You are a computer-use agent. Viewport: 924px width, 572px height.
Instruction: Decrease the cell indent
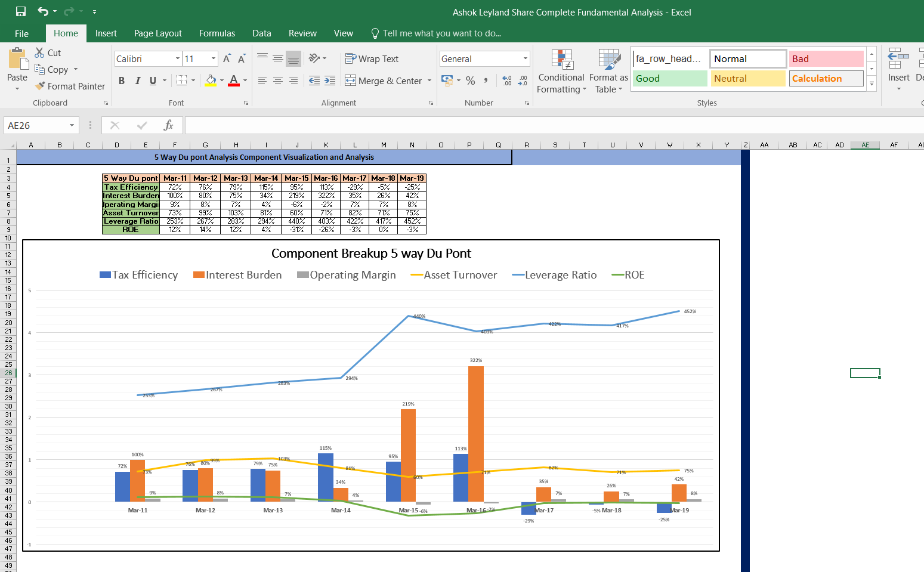coord(314,81)
